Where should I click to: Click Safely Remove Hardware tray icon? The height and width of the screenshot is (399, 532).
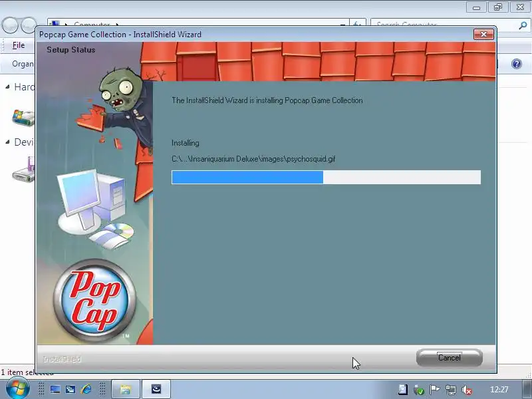click(419, 390)
